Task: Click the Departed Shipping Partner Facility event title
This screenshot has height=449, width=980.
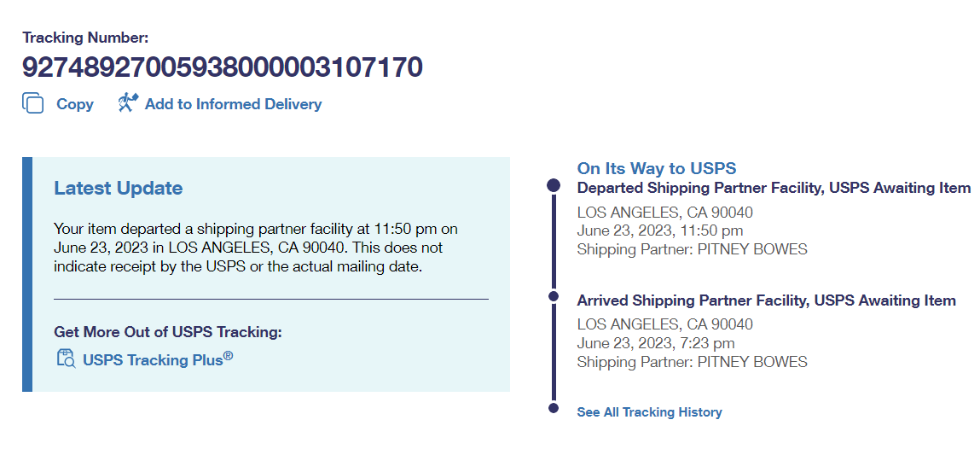Action: [x=774, y=188]
